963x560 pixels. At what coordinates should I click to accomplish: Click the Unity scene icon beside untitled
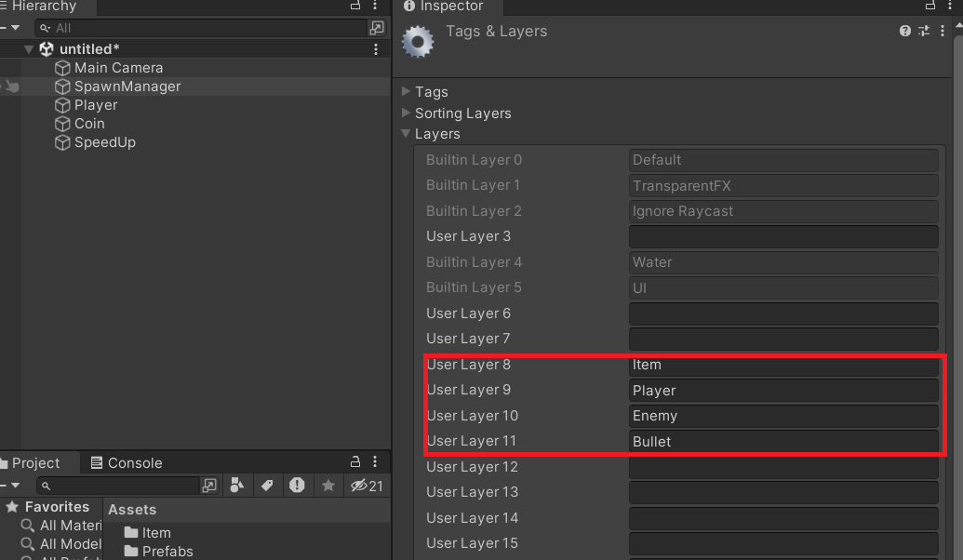pos(47,49)
